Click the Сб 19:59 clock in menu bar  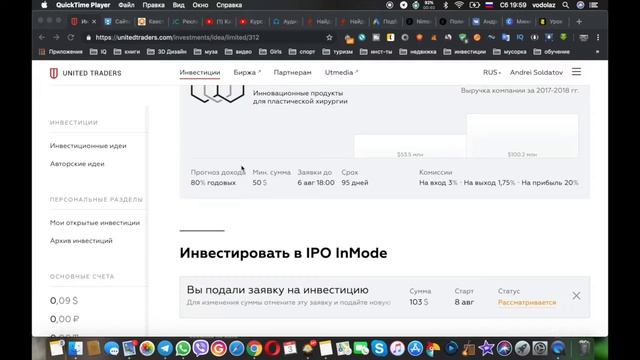coord(513,5)
